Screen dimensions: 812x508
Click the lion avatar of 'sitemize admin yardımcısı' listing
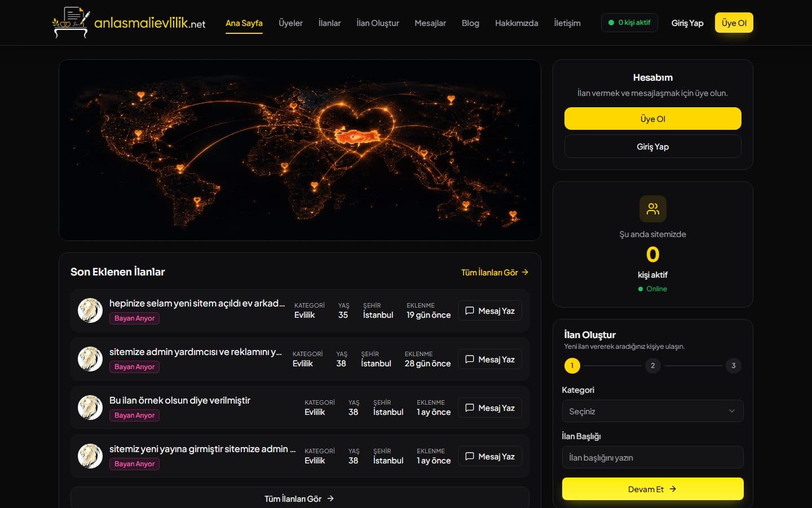point(90,359)
